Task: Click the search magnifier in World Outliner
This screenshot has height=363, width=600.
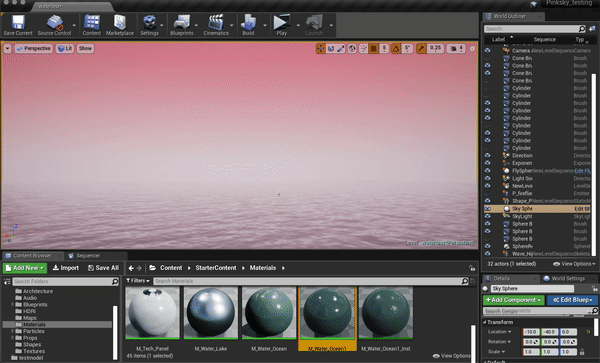Action: pos(582,29)
